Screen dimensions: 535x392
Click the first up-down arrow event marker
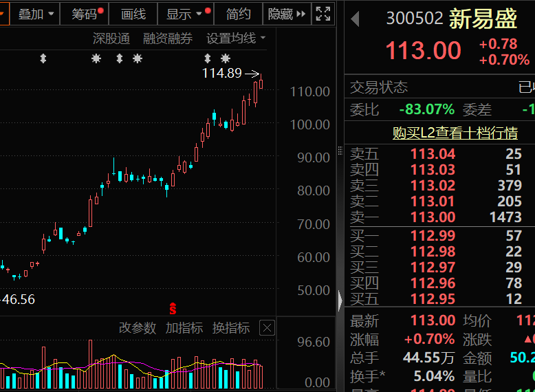[43, 58]
